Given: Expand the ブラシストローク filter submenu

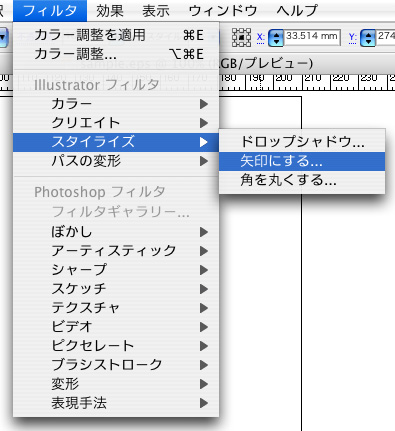Looking at the screenshot, I should tap(116, 365).
